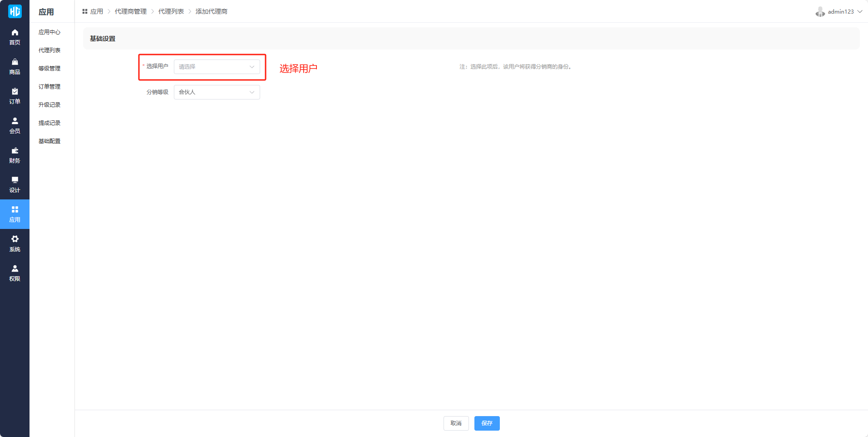Open the 会员 members icon
Viewport: 868px width, 437px height.
tap(15, 121)
